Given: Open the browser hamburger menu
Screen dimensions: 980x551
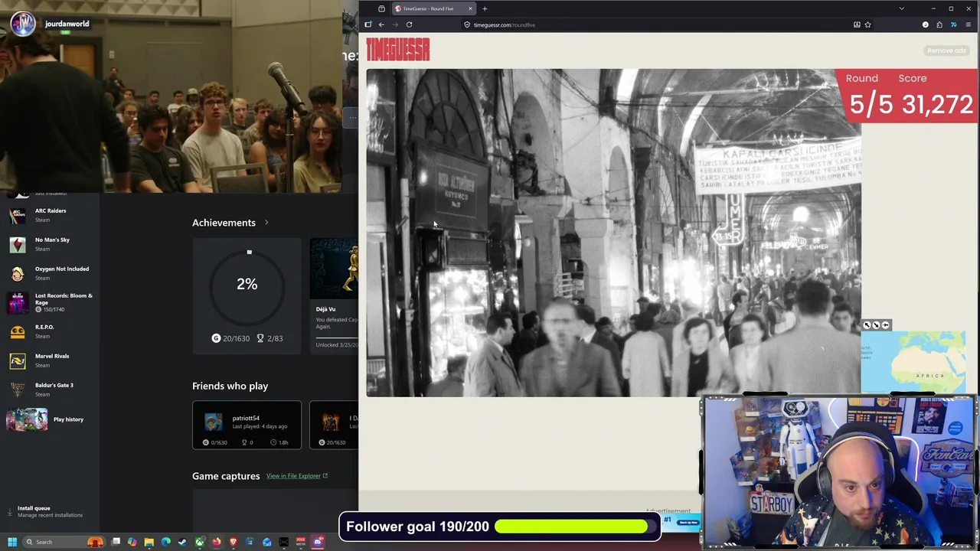Looking at the screenshot, I should coord(968,24).
